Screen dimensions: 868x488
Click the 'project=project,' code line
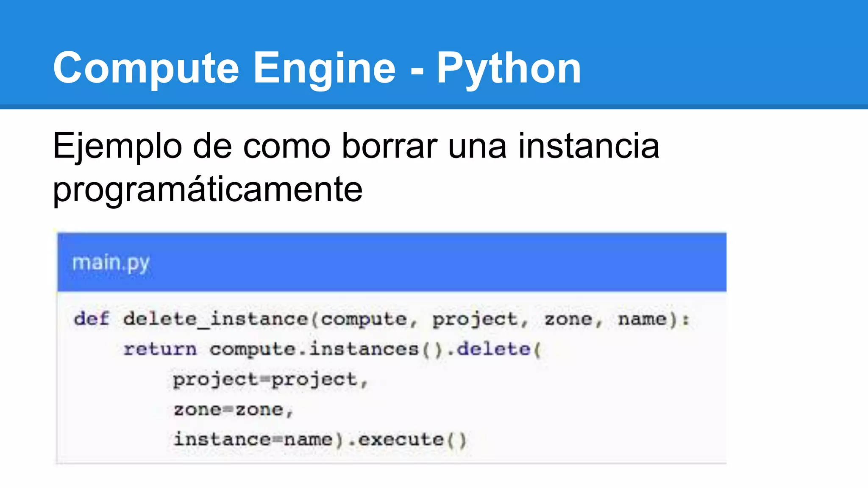point(270,380)
